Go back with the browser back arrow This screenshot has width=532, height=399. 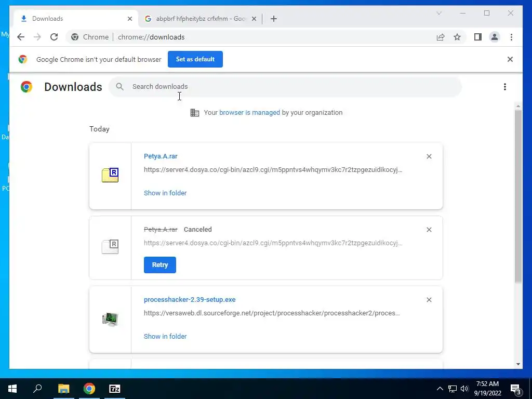[21, 37]
